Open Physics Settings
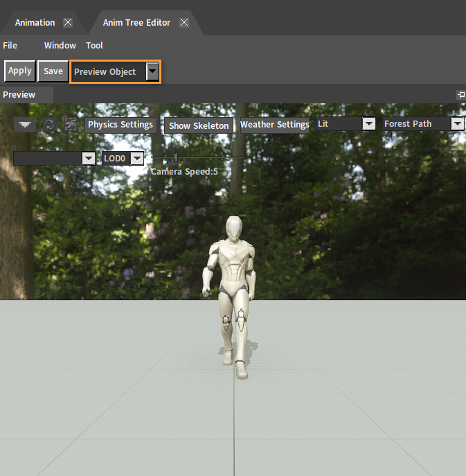This screenshot has height=476, width=466. pyautogui.click(x=120, y=125)
